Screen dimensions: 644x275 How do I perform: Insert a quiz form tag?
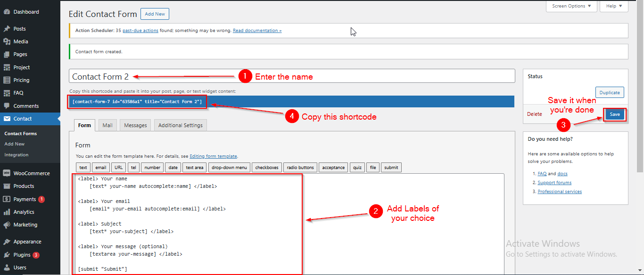pyautogui.click(x=357, y=168)
